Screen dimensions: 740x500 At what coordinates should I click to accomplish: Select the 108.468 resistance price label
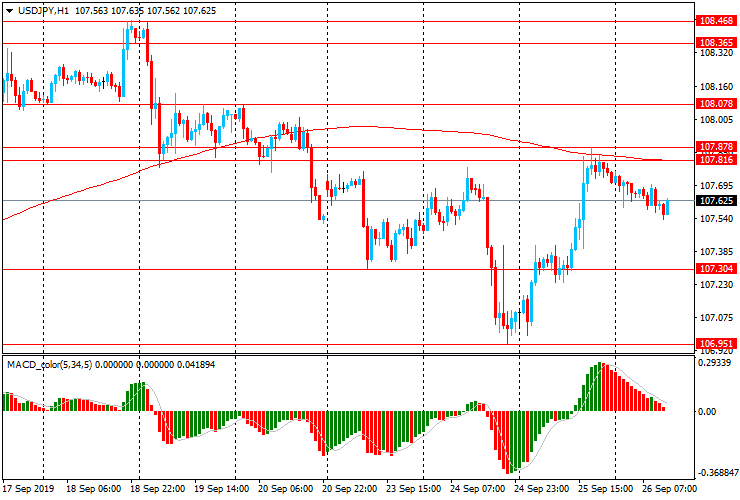(716, 20)
